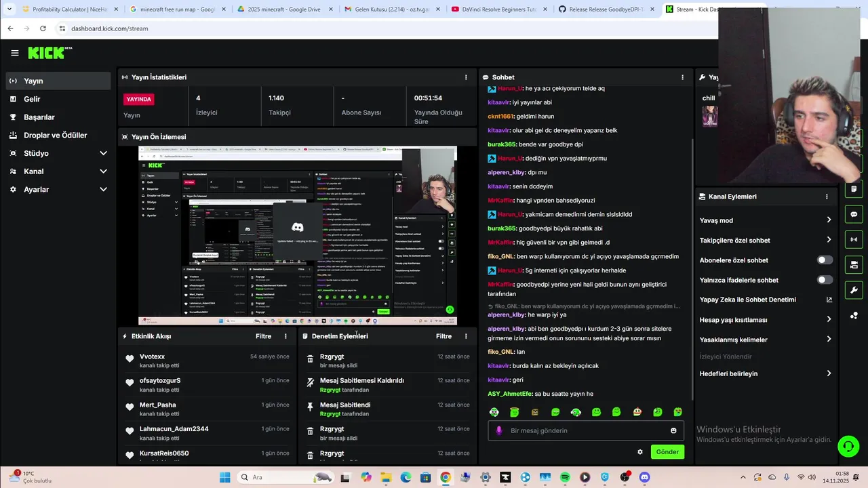Viewport: 868px width, 488px height.
Task: Open emoji picker in chat input
Action: point(673,430)
